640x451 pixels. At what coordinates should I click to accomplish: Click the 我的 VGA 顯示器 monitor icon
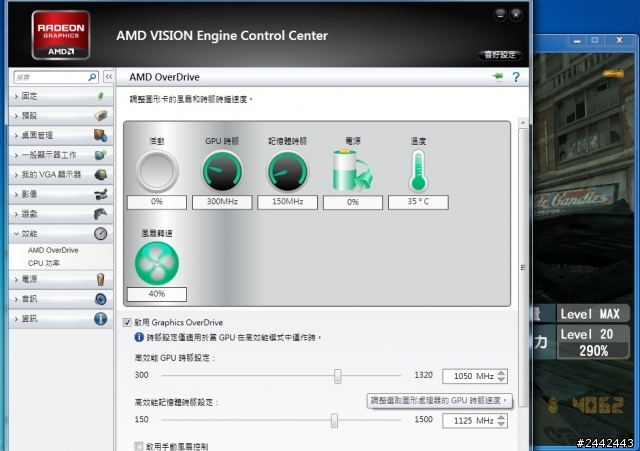[100, 174]
